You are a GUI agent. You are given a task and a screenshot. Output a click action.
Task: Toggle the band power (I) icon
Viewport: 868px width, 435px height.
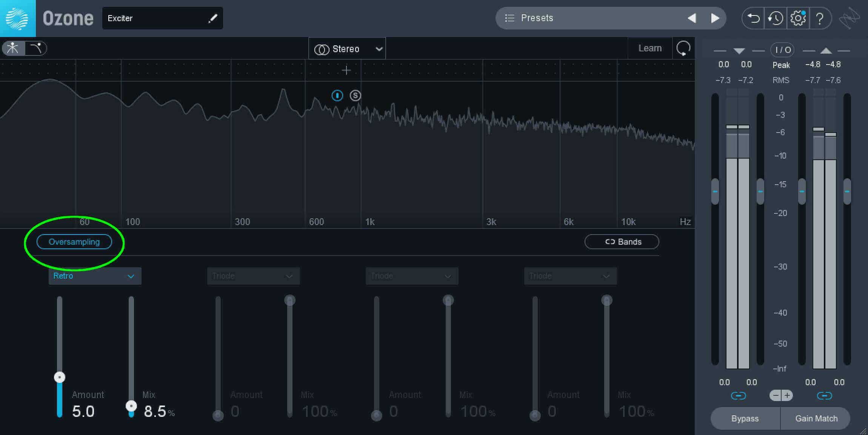point(337,96)
